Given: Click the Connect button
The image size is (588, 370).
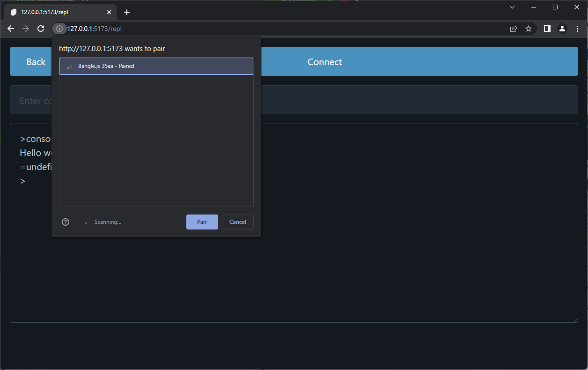Looking at the screenshot, I should pos(325,62).
